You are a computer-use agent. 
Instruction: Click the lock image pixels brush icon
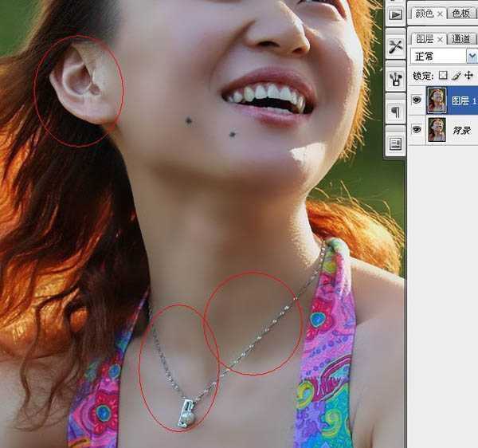[x=456, y=77]
